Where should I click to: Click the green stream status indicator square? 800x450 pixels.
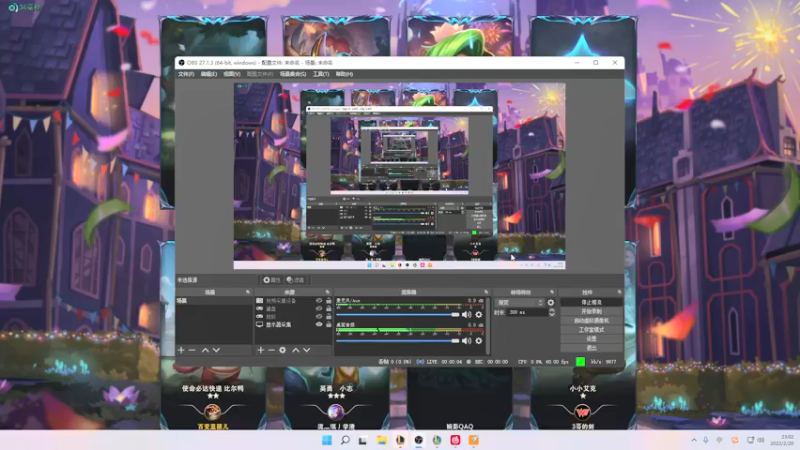(580, 362)
